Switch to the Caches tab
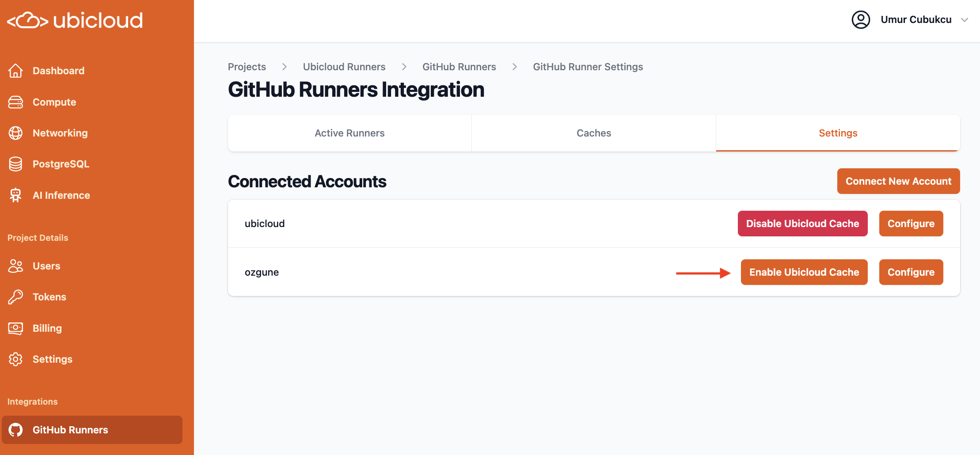Image resolution: width=980 pixels, height=455 pixels. pos(594,133)
